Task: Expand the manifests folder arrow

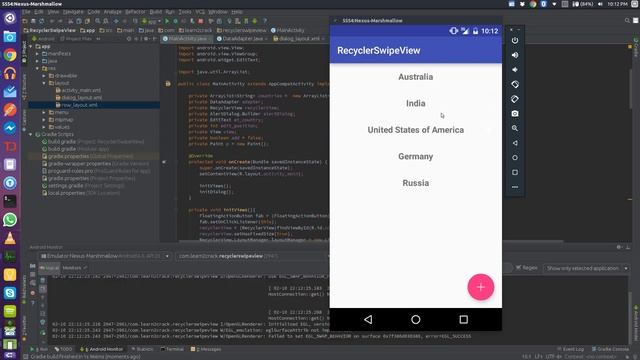Action: [x=38, y=53]
